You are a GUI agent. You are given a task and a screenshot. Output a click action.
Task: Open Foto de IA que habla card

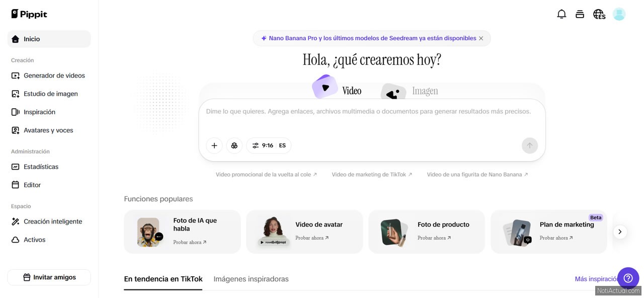pos(182,232)
